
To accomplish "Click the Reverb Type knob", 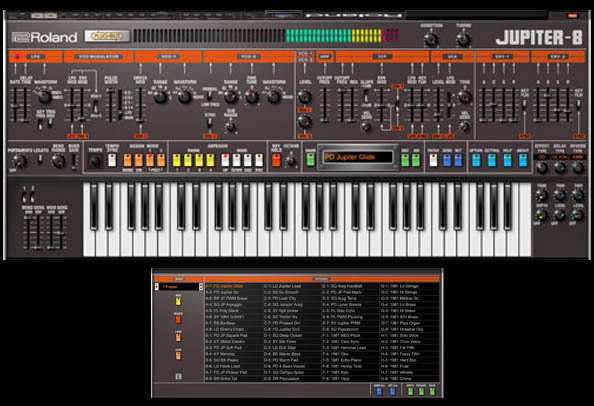I will pos(578,167).
